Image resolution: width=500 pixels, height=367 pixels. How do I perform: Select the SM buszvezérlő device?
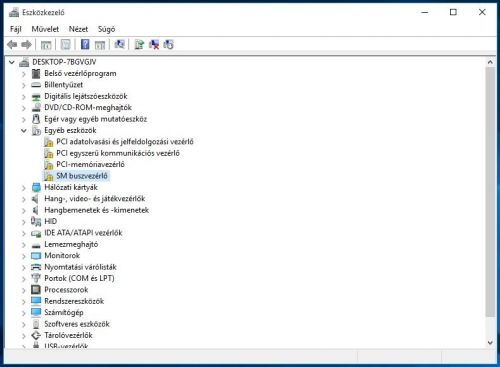tap(82, 176)
